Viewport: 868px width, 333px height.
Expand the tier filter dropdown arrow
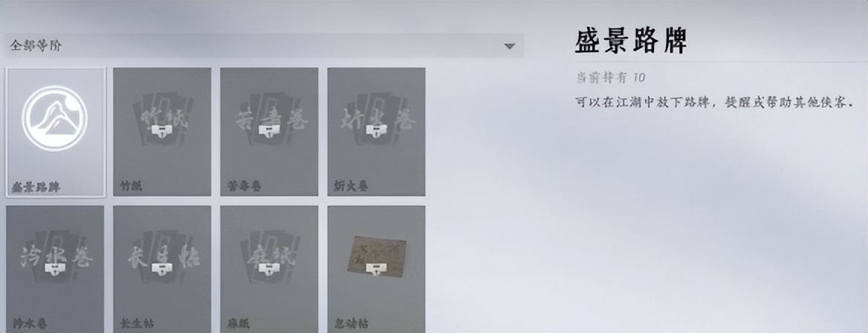(510, 47)
